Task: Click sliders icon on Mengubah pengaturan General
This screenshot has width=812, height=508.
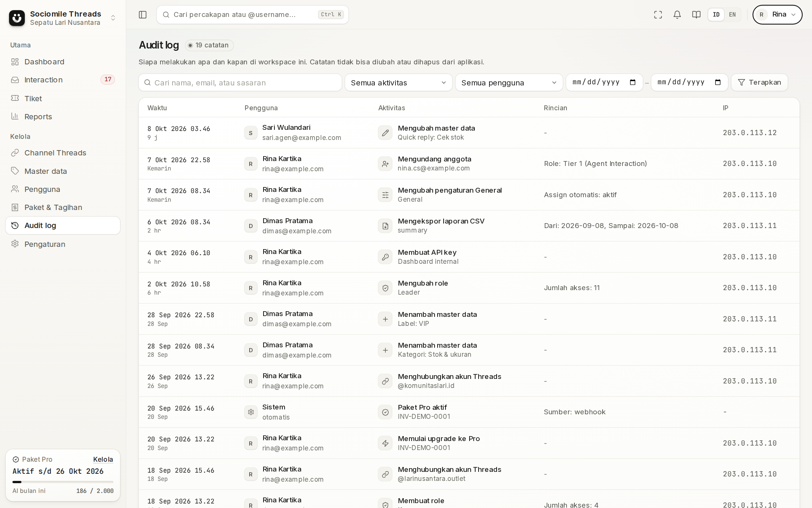Action: tap(385, 195)
